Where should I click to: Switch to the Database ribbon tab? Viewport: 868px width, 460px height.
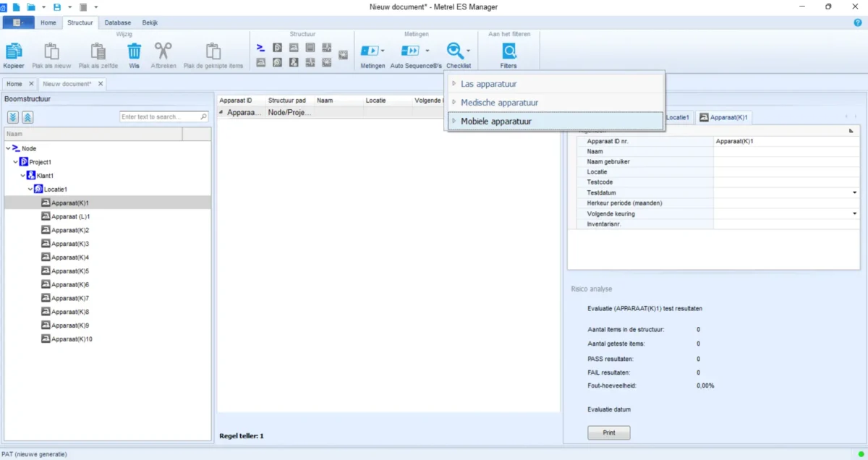(117, 22)
